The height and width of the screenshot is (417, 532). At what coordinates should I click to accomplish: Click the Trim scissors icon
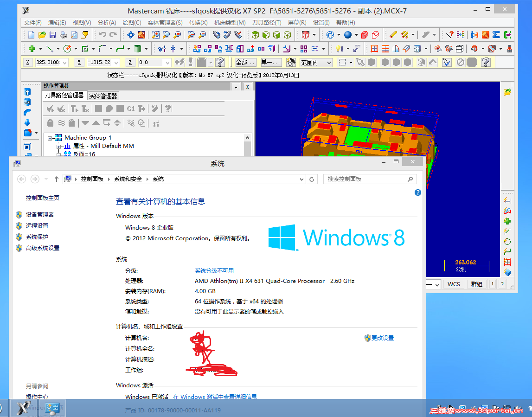coord(162,49)
